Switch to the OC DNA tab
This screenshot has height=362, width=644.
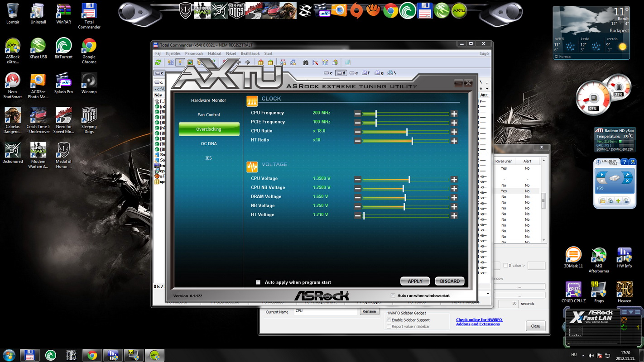209,143
